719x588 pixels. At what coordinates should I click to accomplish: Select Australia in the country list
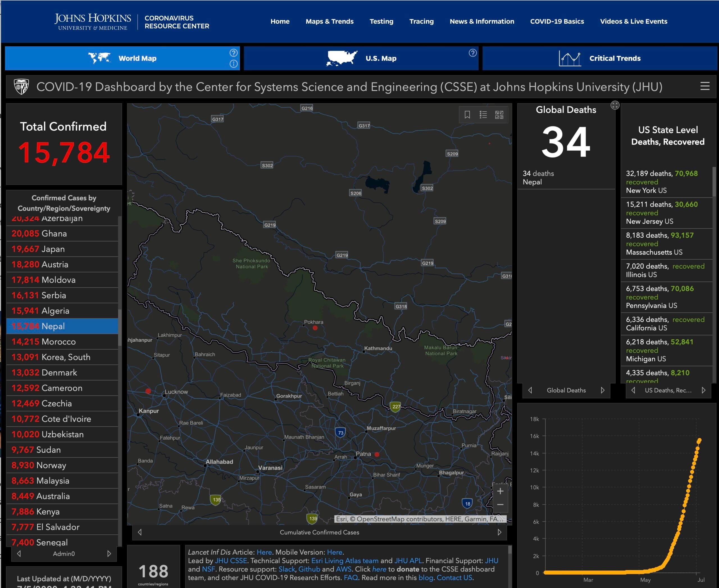click(x=62, y=496)
